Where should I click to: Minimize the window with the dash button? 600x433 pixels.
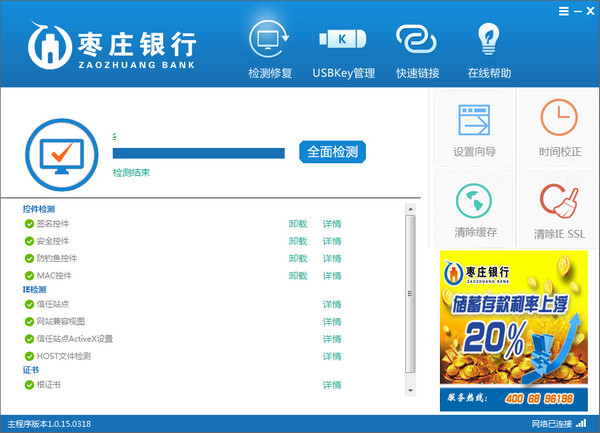click(x=578, y=11)
